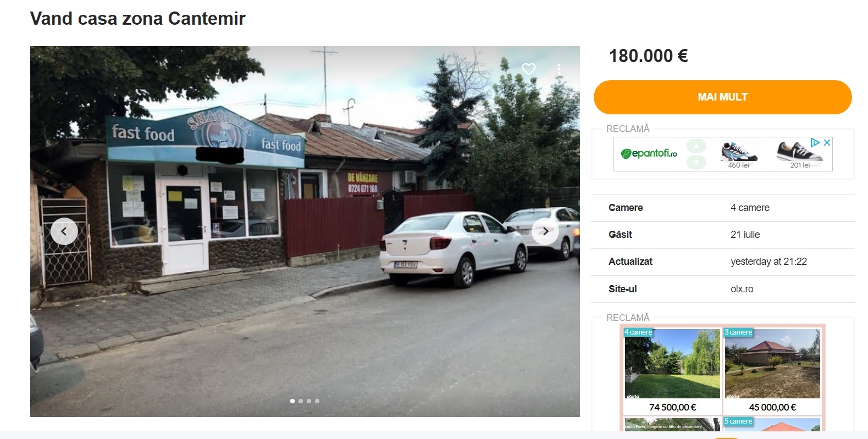Viewport: 868px width, 439px height.
Task: Jump to the second carousel dot
Action: (x=301, y=401)
